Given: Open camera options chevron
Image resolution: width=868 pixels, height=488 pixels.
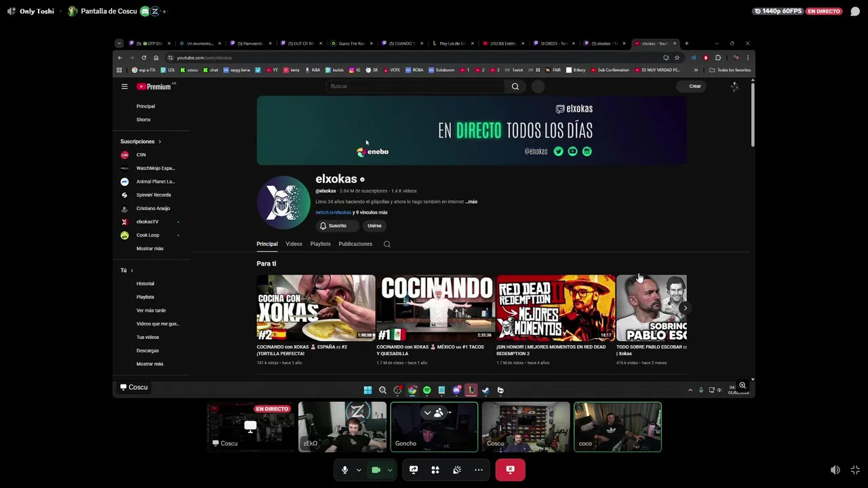Looking at the screenshot, I should [x=390, y=470].
